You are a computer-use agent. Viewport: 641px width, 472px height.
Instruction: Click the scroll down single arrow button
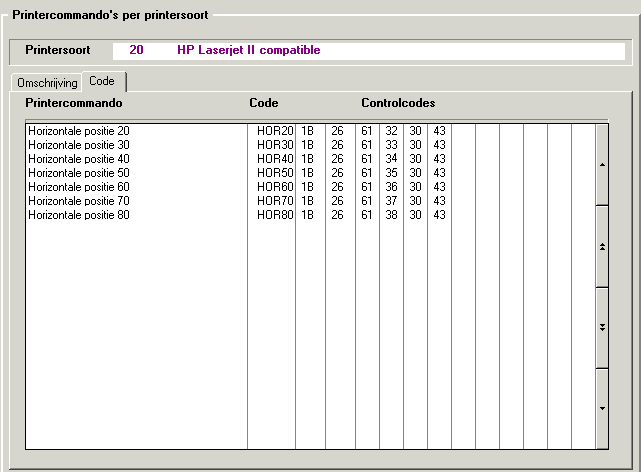[x=602, y=408]
